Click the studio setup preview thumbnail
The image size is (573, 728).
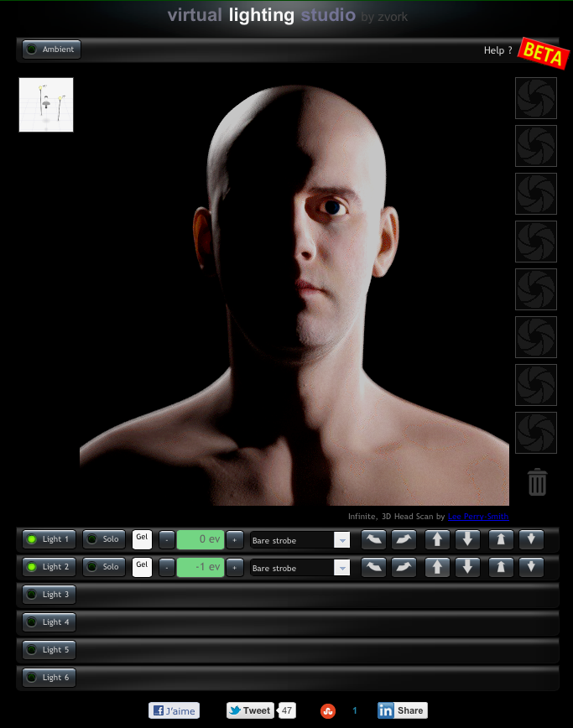[46, 105]
